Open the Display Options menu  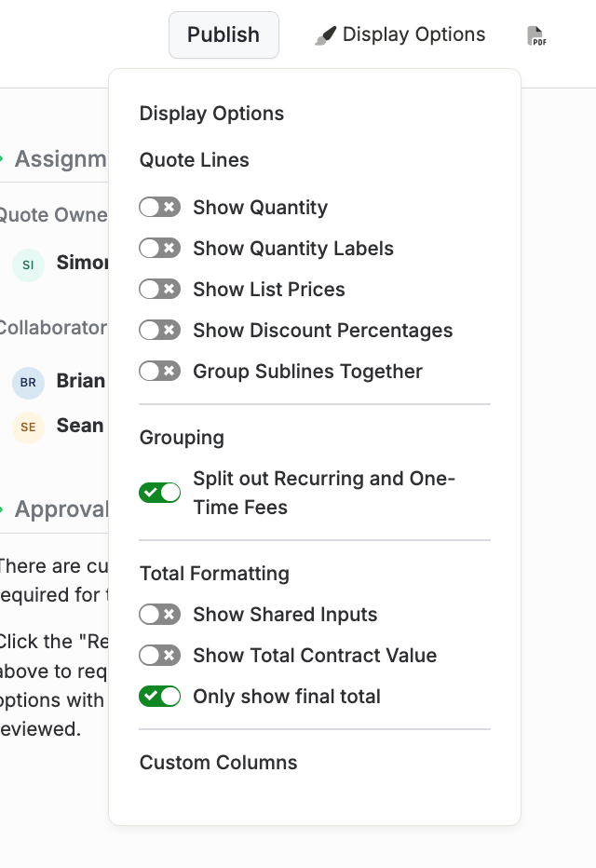tap(400, 34)
